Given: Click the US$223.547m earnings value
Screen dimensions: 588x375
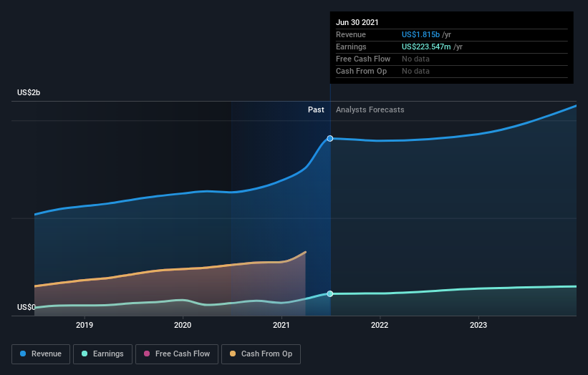Looking at the screenshot, I should pyautogui.click(x=426, y=47).
